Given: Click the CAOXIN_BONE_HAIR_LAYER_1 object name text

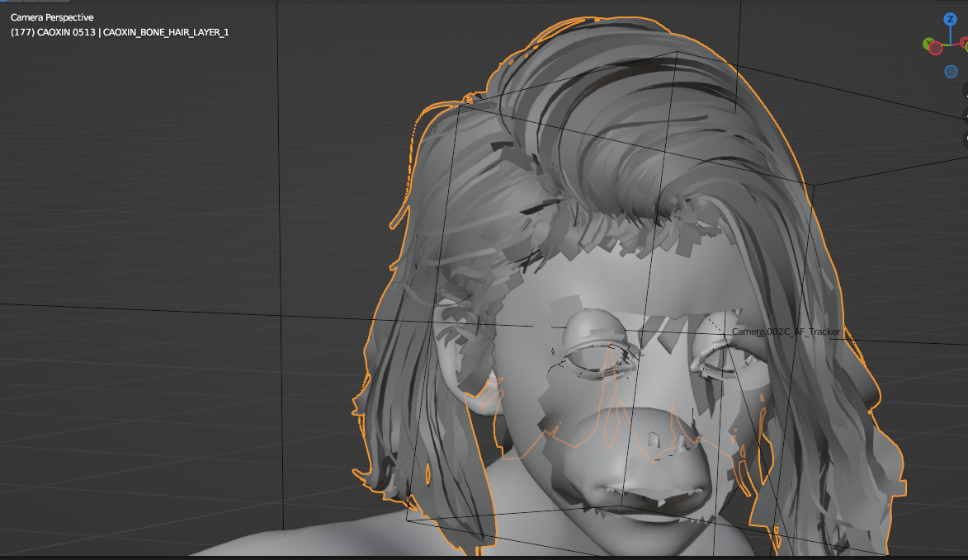Looking at the screenshot, I should click(x=165, y=32).
